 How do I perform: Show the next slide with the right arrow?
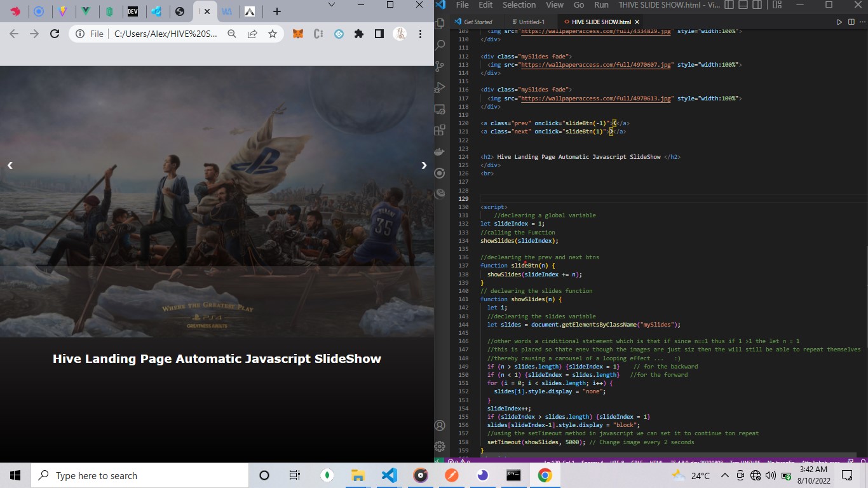424,165
